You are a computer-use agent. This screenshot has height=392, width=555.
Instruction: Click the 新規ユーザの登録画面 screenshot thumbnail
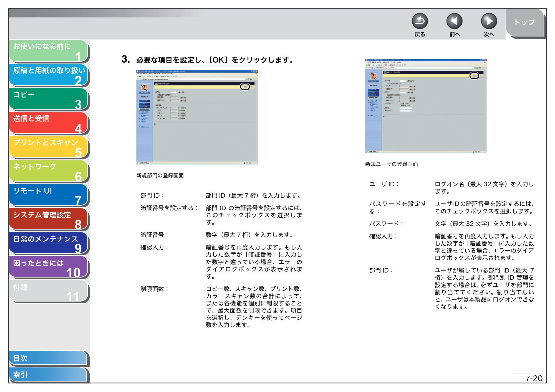click(x=426, y=106)
